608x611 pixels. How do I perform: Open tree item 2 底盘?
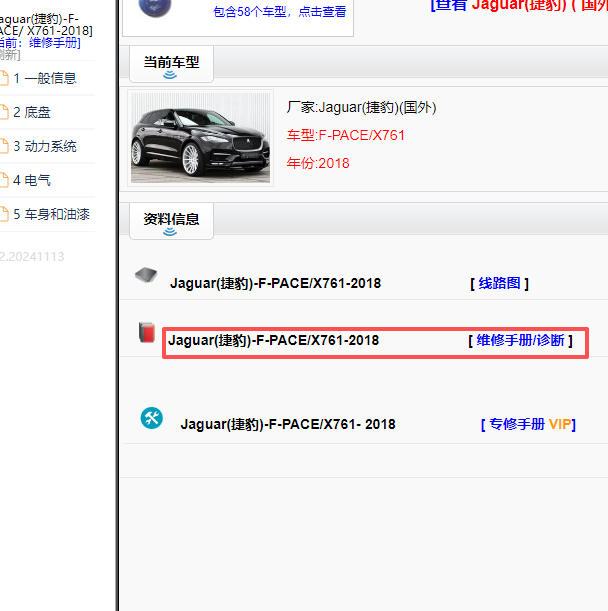coord(32,112)
